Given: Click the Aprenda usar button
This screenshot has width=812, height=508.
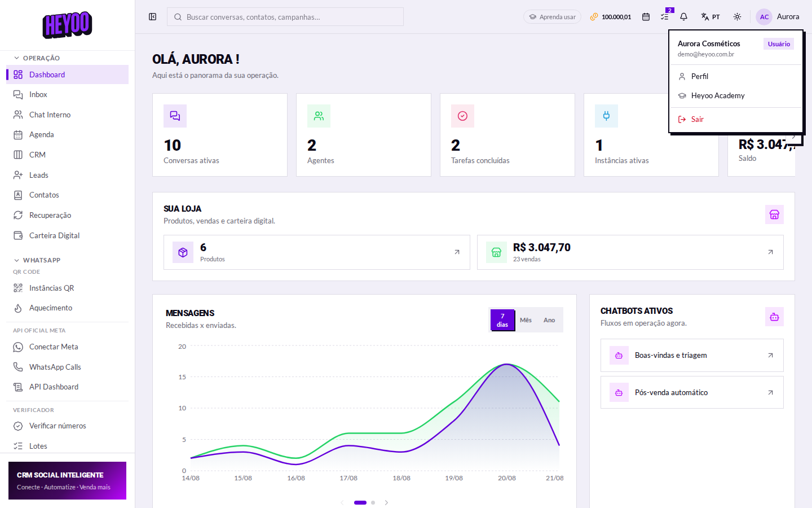Looking at the screenshot, I should [x=552, y=17].
